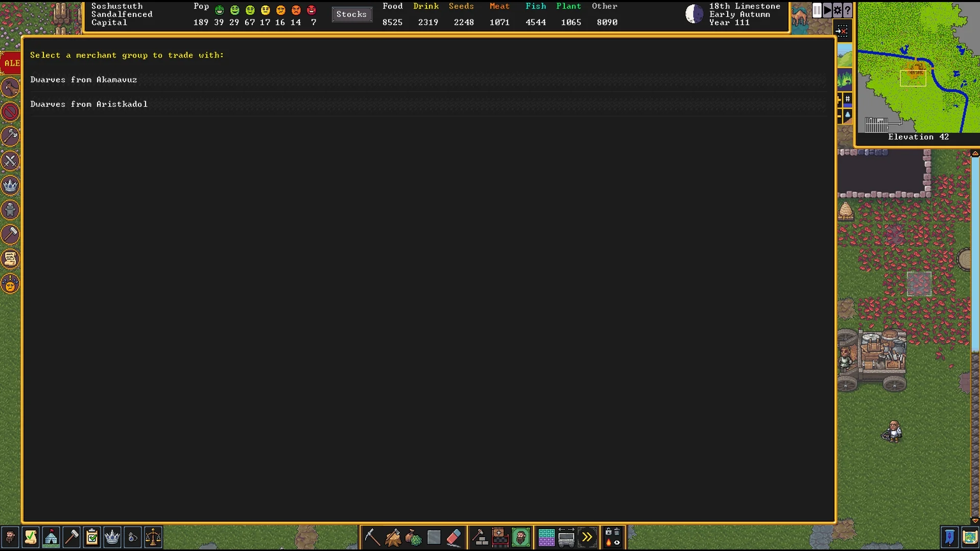Open the crossed swords combat alert
Viewport: 980px width, 551px height.
click(x=10, y=161)
